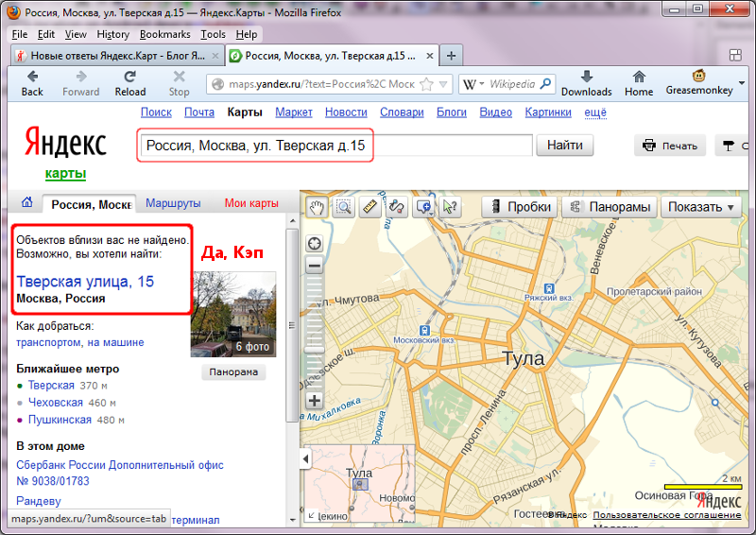The height and width of the screenshot is (535, 756).
Task: Open the Edit menu
Action: click(x=45, y=34)
